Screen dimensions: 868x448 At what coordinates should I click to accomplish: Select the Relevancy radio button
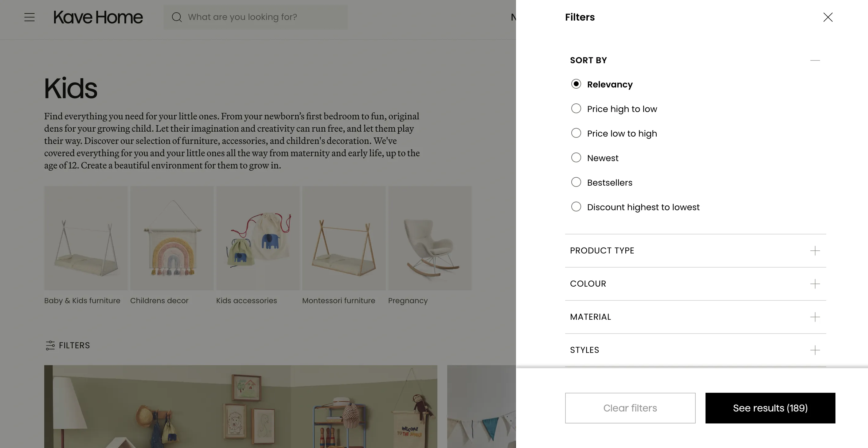576,84
